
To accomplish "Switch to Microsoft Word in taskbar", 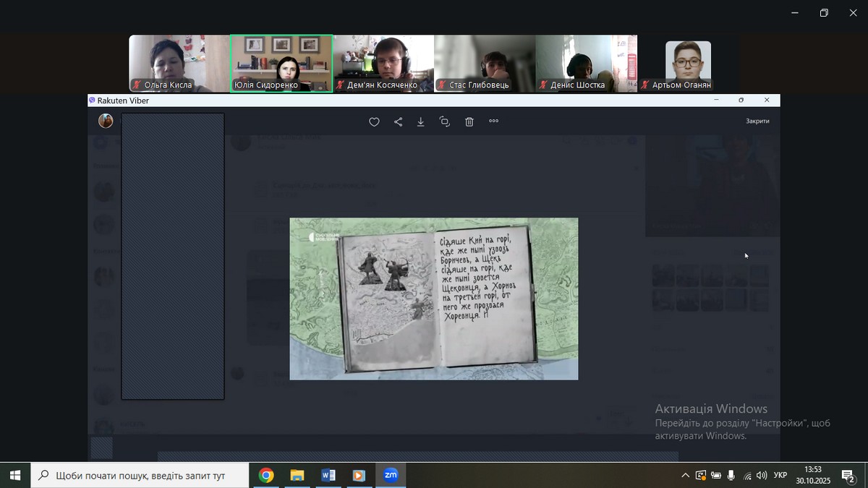I will (x=328, y=475).
